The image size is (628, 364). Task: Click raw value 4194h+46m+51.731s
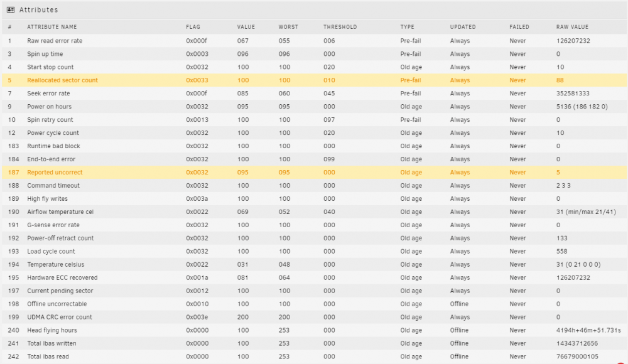pyautogui.click(x=588, y=330)
